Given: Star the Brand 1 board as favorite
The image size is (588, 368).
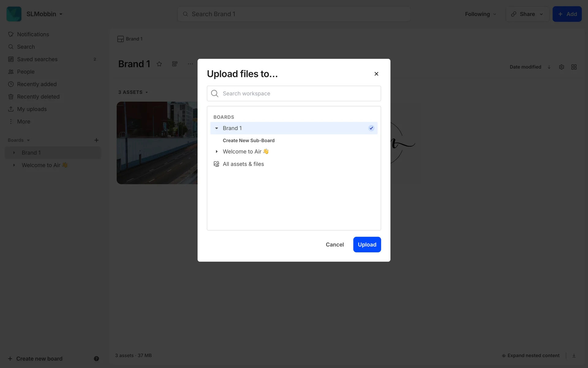Looking at the screenshot, I should coord(159,64).
